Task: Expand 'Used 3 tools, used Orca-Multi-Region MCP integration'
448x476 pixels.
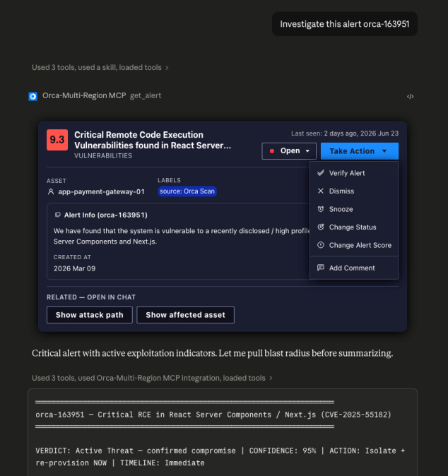Action: (x=152, y=378)
